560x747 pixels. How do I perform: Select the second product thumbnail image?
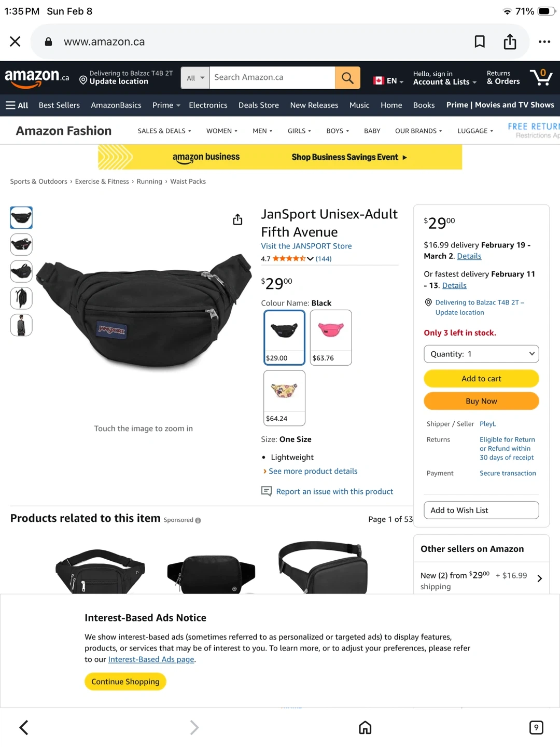tap(21, 244)
